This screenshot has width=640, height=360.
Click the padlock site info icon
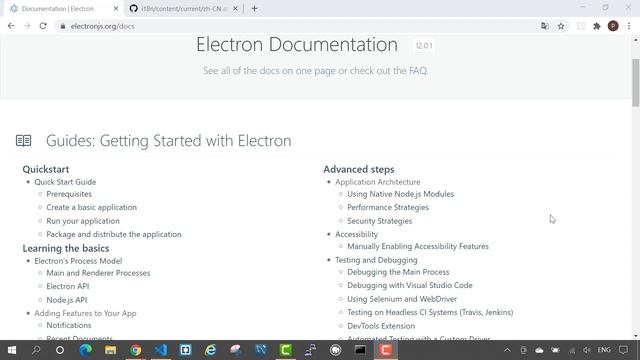coord(62,26)
